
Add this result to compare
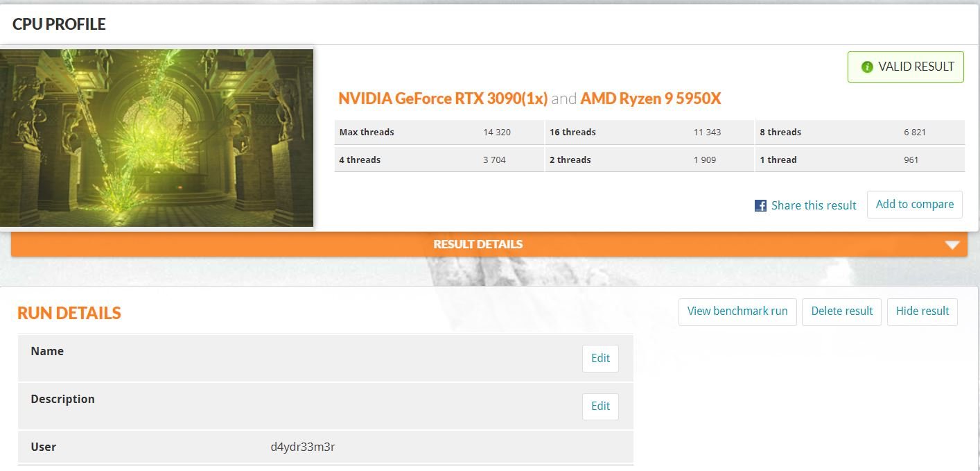click(915, 205)
